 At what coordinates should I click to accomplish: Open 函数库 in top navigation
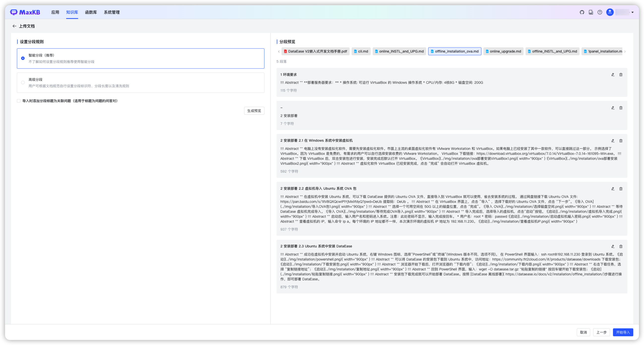[x=91, y=12]
